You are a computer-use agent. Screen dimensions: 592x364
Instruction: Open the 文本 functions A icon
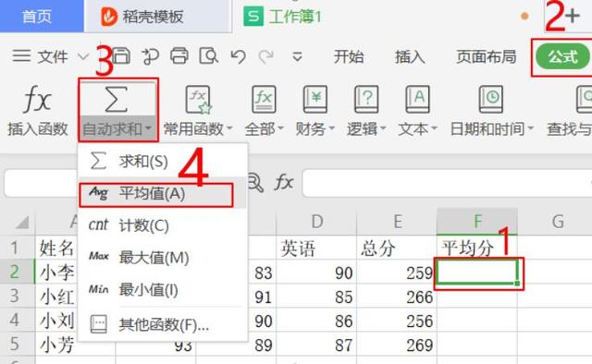(x=417, y=100)
